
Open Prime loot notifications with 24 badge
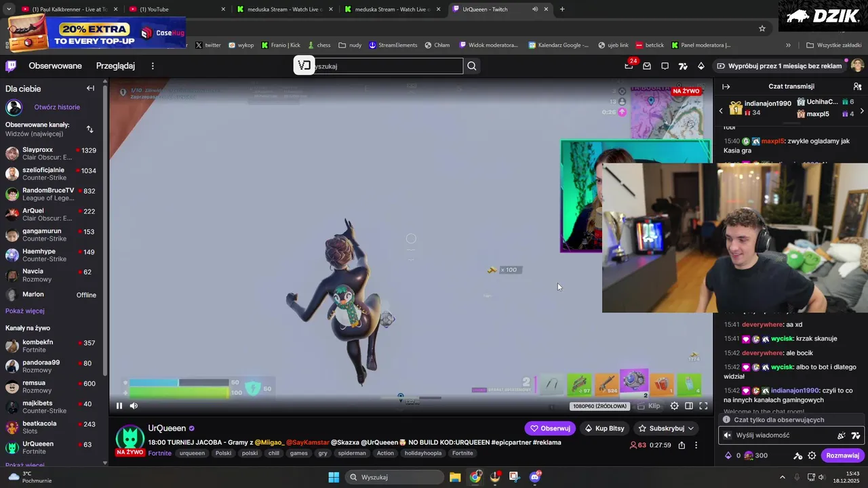tap(629, 66)
